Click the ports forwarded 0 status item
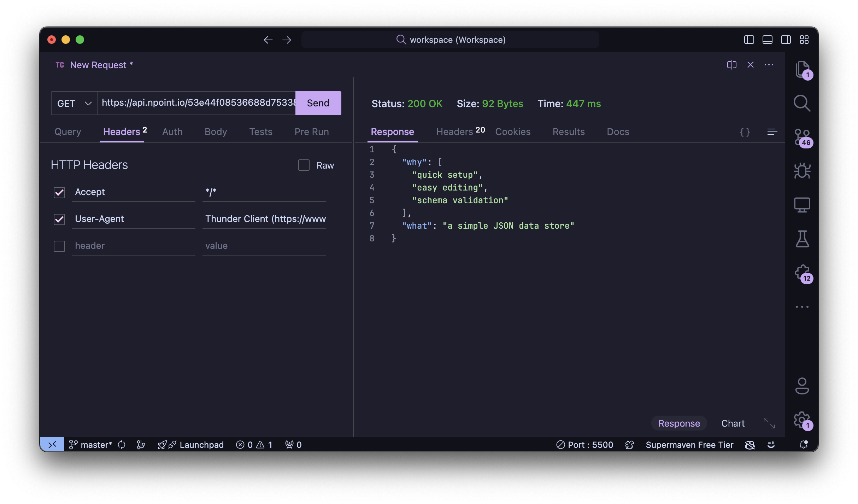 point(293,445)
